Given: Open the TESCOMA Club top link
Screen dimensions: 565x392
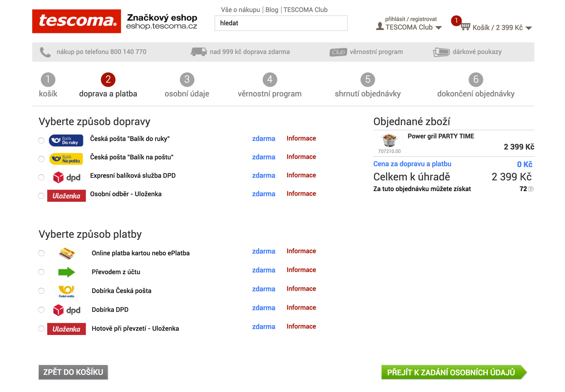Looking at the screenshot, I should tap(305, 10).
